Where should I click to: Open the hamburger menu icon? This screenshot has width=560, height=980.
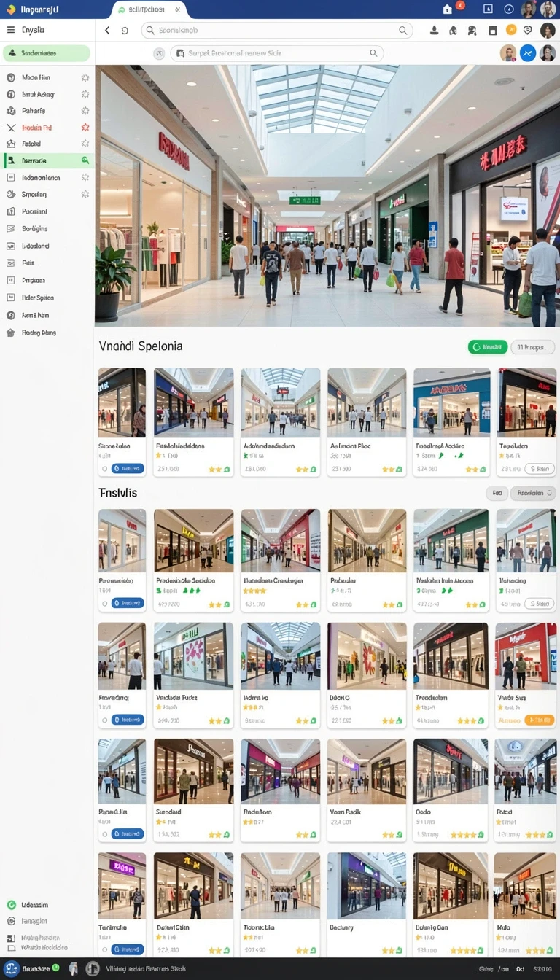pos(11,30)
